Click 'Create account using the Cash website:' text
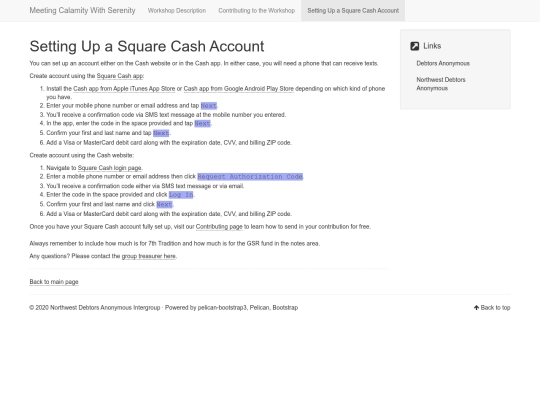Image resolution: width=540 pixels, height=405 pixels. tap(82, 156)
